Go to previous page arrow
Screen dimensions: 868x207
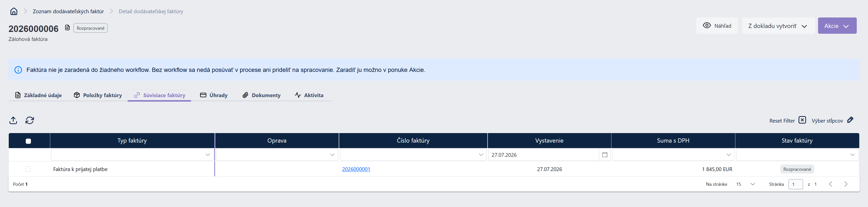click(x=831, y=184)
